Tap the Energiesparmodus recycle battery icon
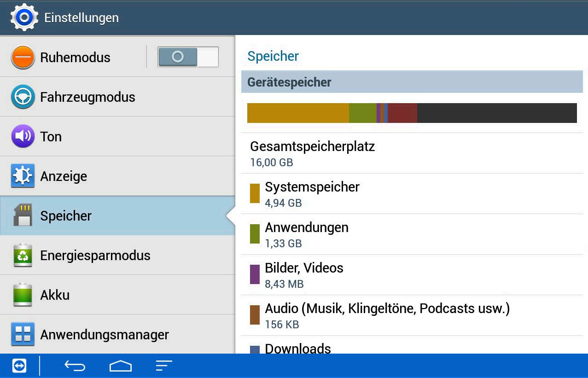588x378 pixels. [x=23, y=256]
